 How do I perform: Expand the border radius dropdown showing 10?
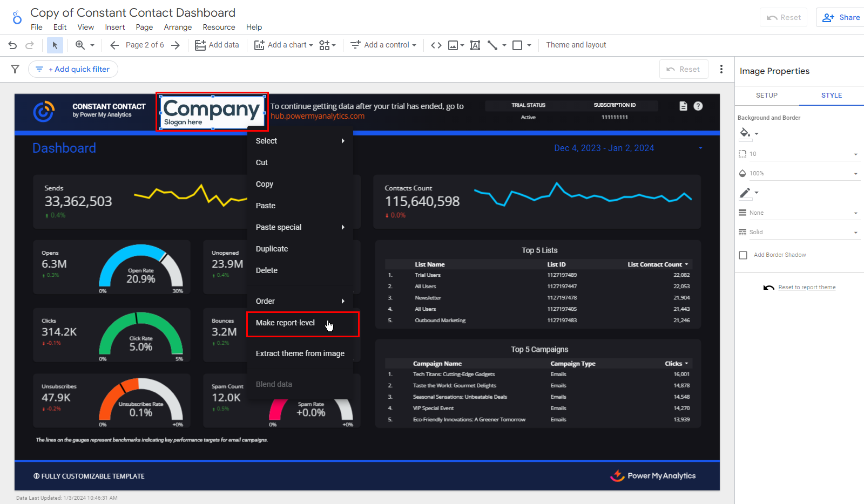(798, 154)
